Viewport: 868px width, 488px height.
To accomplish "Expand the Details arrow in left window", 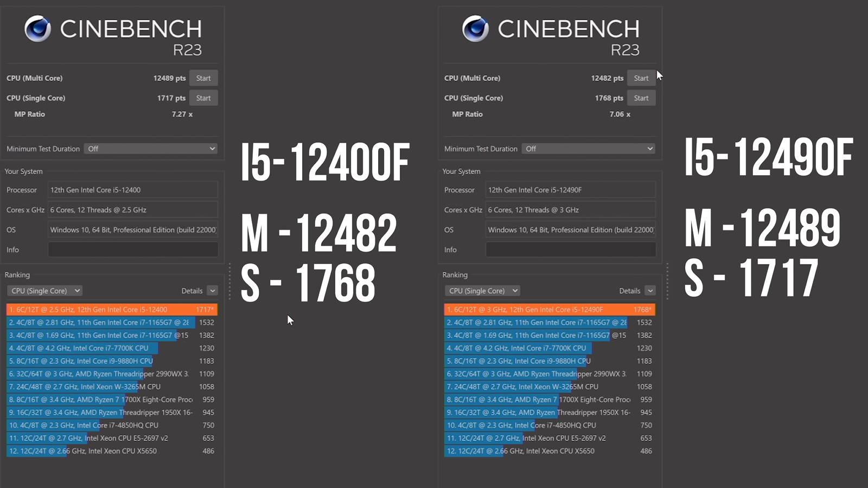I will [213, 291].
